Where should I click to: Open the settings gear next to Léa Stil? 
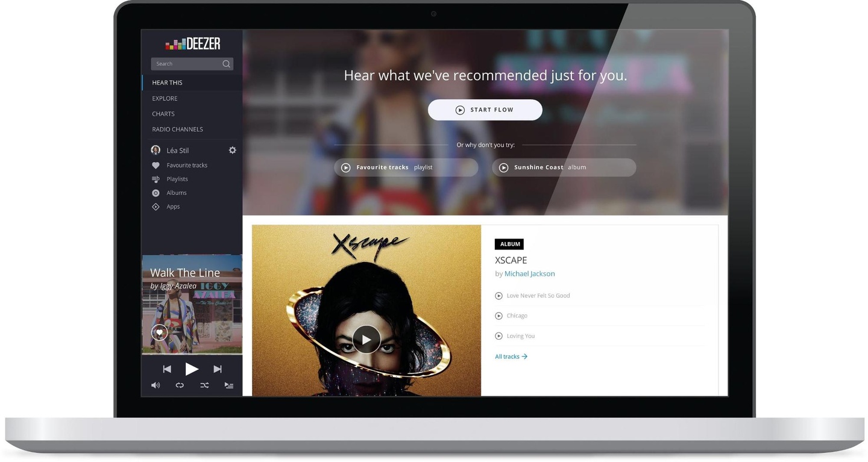(233, 150)
